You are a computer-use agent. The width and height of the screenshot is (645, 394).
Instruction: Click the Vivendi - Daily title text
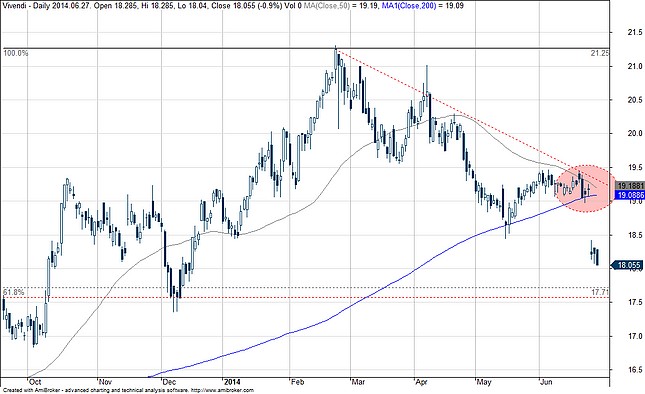pyautogui.click(x=25, y=6)
